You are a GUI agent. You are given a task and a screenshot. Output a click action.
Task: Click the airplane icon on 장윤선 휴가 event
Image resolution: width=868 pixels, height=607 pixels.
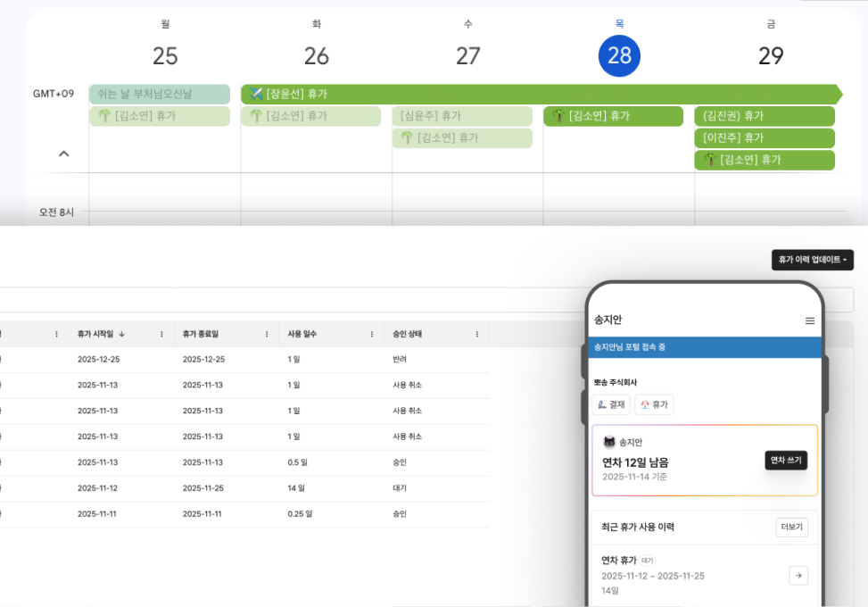[255, 94]
